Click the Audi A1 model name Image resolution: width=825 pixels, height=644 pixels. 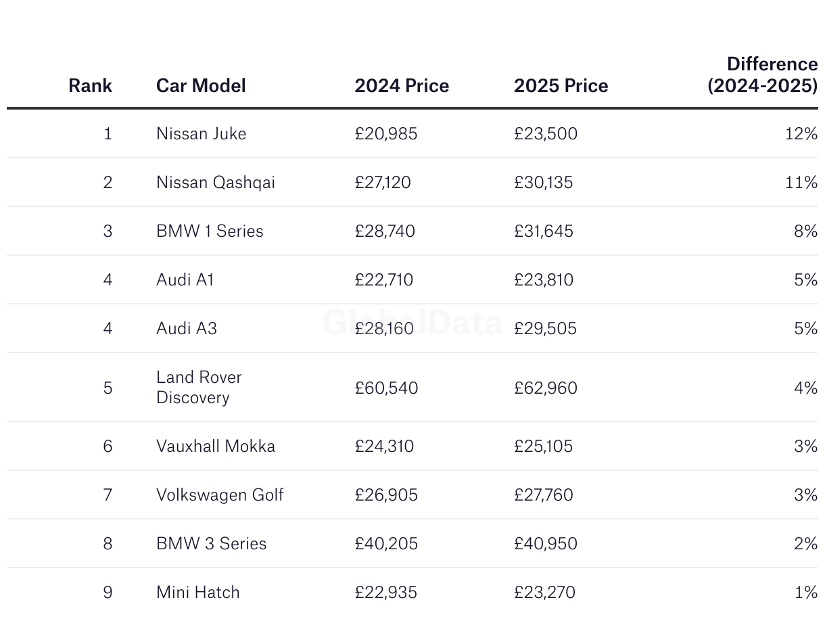(x=185, y=280)
